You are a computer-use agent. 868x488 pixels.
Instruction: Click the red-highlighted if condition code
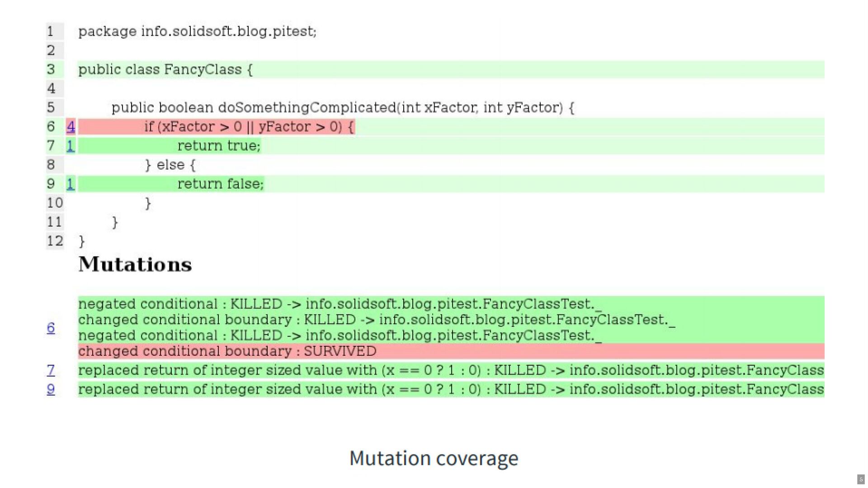[x=249, y=127]
